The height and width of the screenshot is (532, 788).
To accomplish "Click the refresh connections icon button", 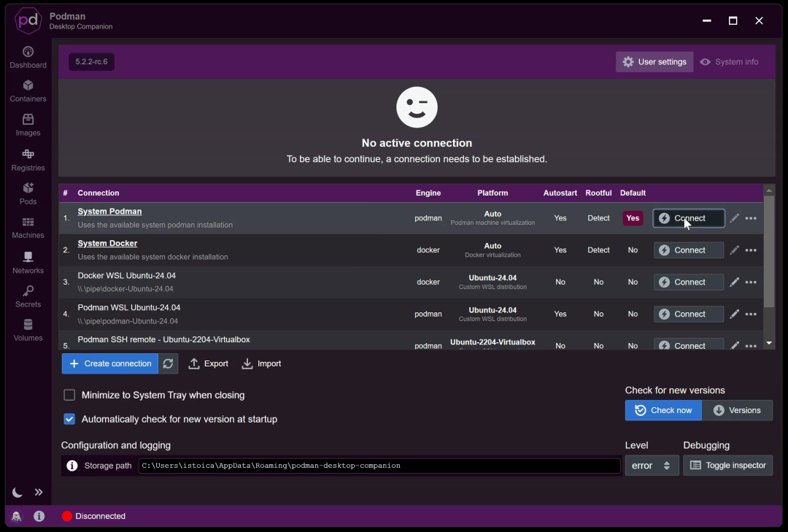I will click(x=169, y=363).
